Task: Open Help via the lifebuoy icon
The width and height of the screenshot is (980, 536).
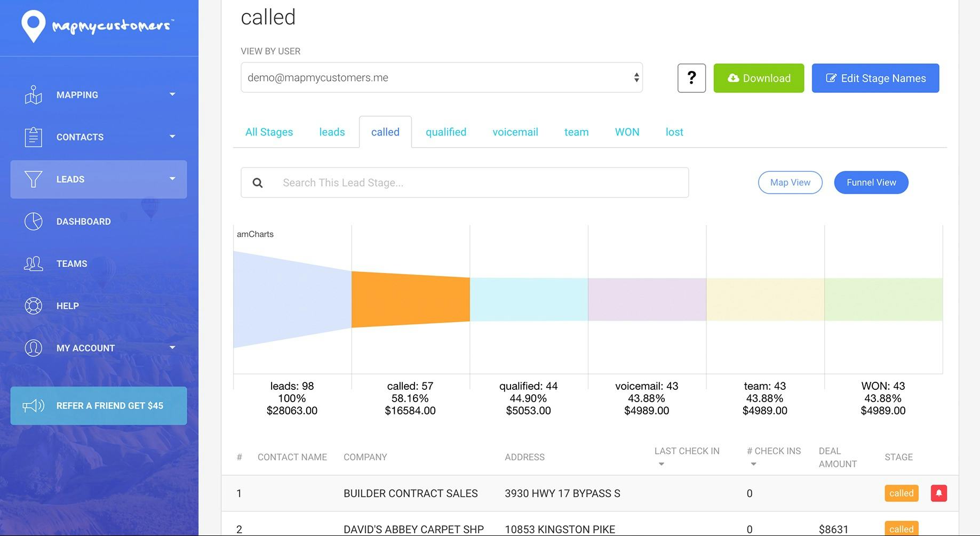Action: (33, 306)
